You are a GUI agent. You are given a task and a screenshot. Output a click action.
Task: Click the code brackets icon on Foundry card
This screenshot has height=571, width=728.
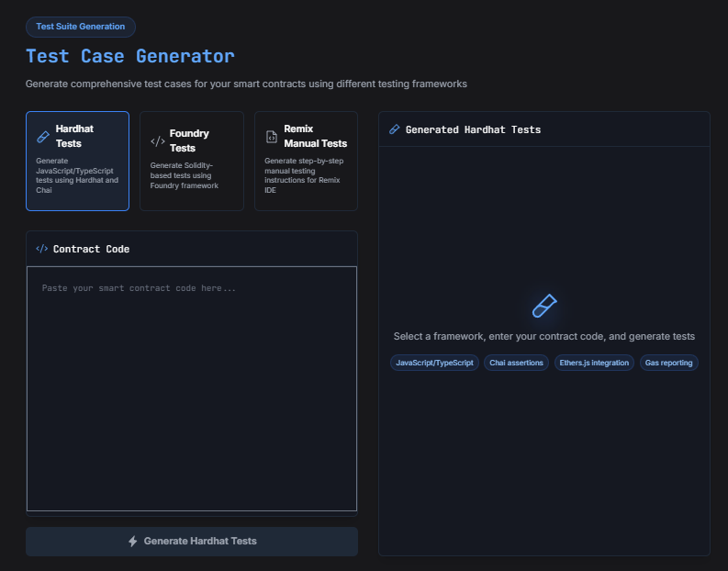click(x=158, y=141)
